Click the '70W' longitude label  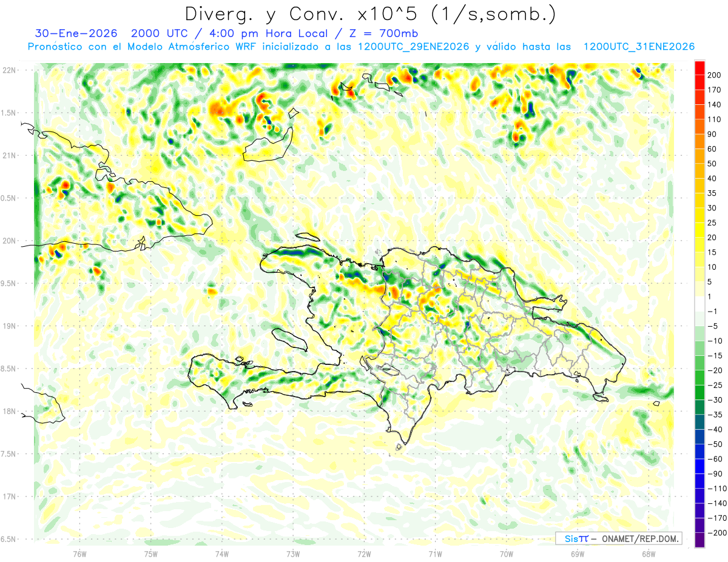point(507,554)
